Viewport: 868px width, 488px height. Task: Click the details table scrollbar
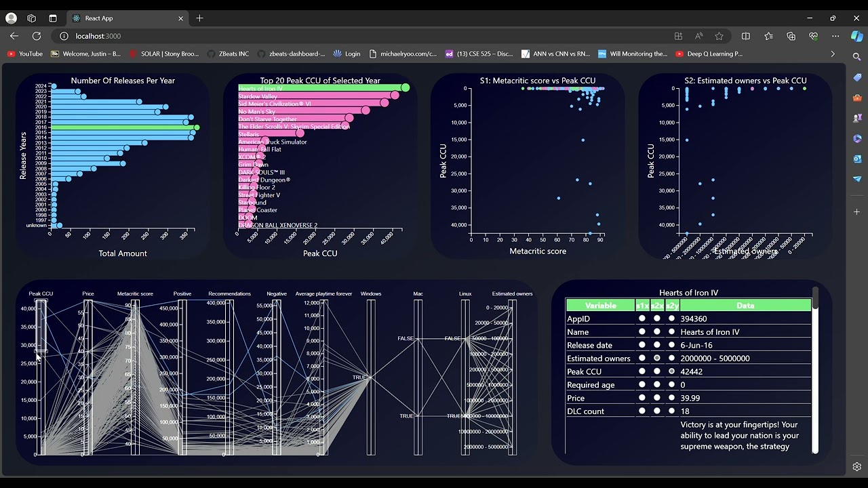point(814,298)
